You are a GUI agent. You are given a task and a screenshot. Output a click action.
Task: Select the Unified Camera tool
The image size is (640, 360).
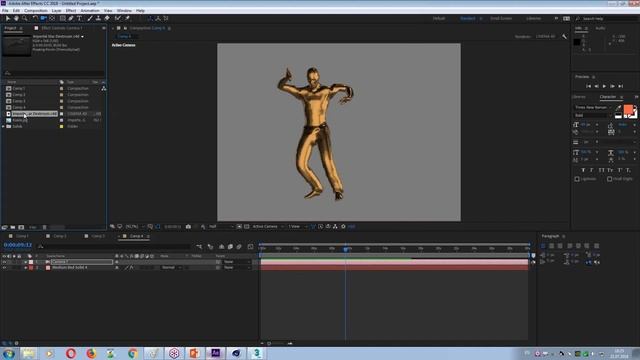tap(43, 18)
